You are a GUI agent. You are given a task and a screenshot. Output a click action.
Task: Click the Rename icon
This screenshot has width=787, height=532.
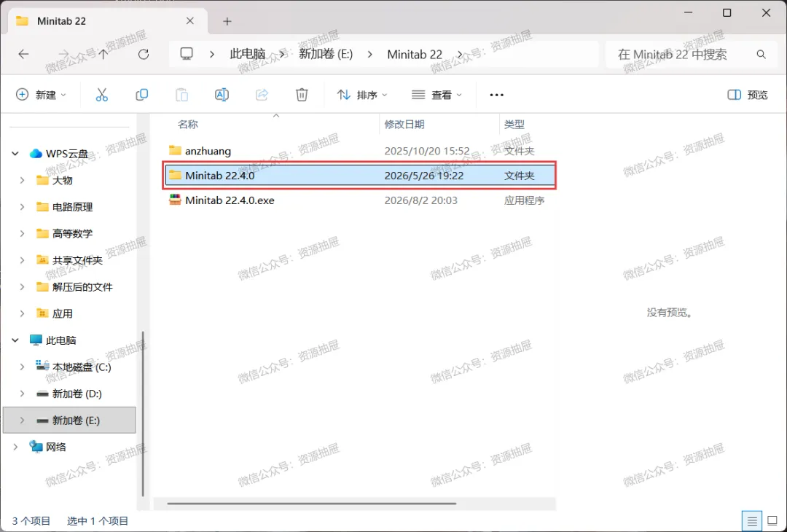pos(222,95)
